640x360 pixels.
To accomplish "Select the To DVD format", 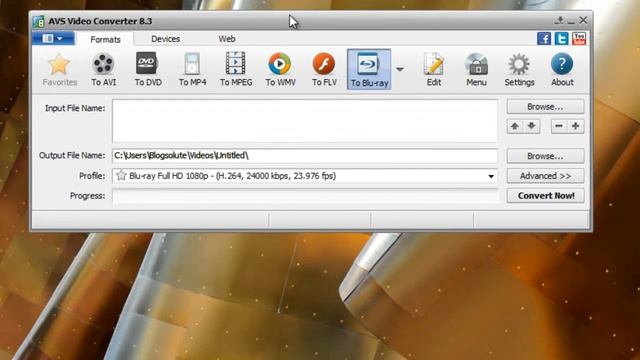I will (x=148, y=70).
